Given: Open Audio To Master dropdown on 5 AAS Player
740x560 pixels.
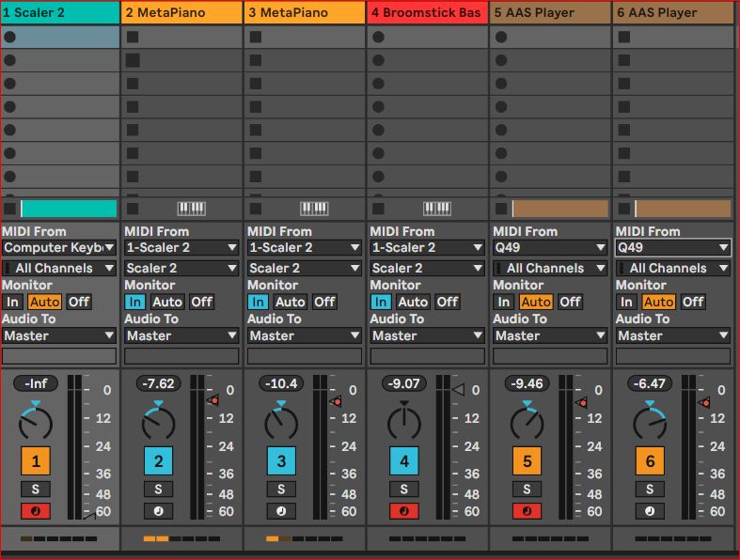Looking at the screenshot, I should [x=550, y=335].
